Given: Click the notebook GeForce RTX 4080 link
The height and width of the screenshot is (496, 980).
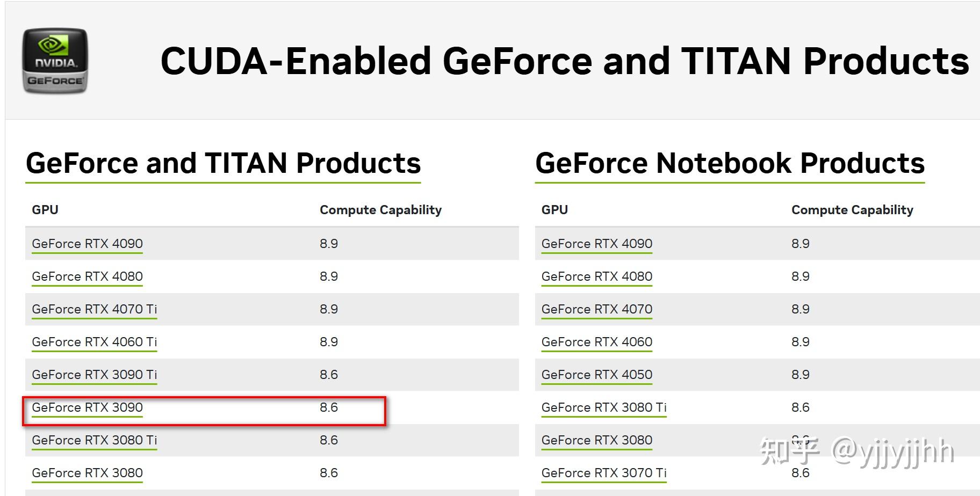Looking at the screenshot, I should [596, 276].
